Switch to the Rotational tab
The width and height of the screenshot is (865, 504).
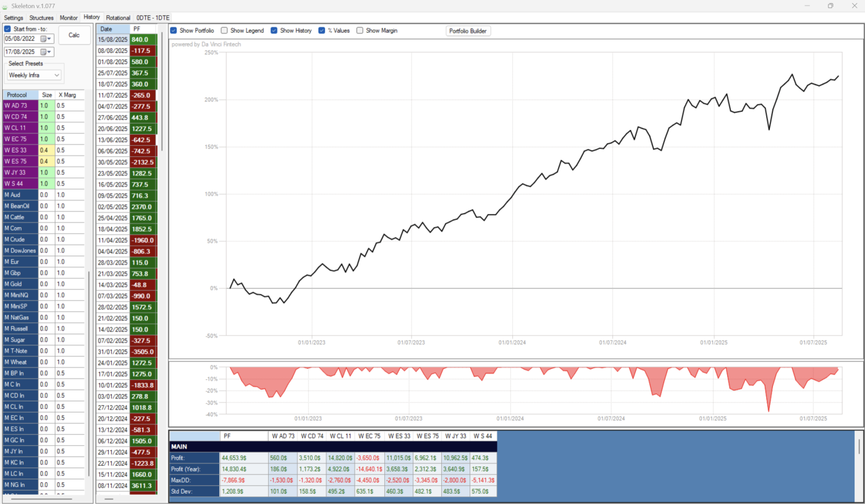pyautogui.click(x=118, y=18)
